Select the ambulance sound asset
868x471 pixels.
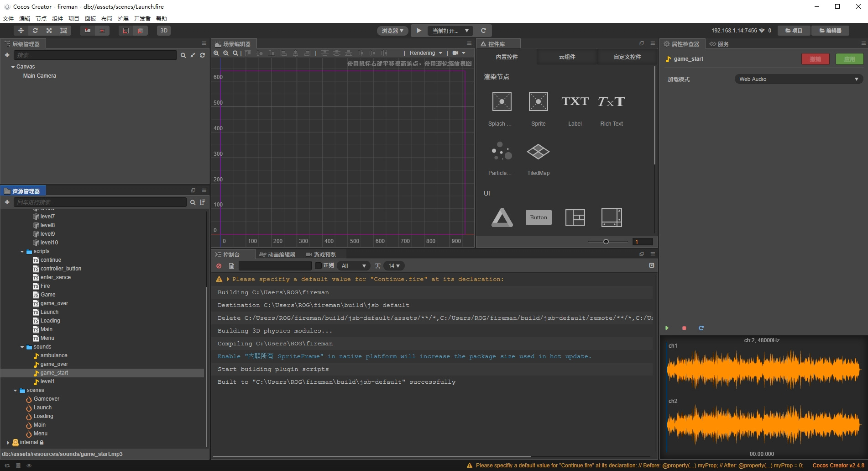(x=54, y=355)
